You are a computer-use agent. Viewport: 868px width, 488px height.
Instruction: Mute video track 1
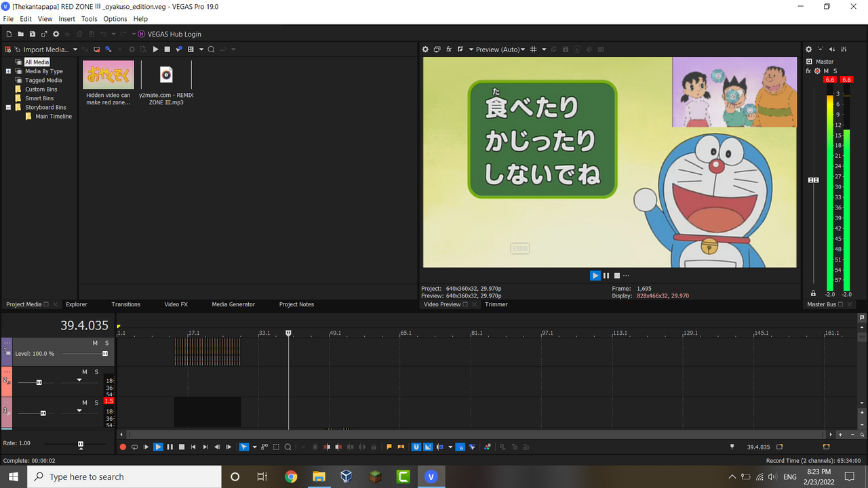[x=96, y=343]
